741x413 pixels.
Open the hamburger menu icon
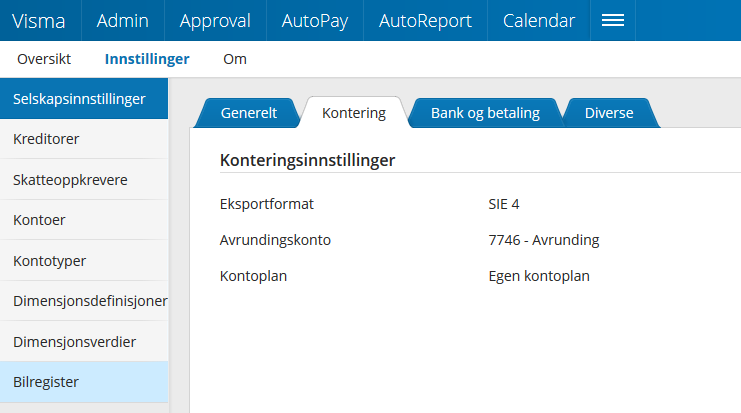(x=612, y=20)
